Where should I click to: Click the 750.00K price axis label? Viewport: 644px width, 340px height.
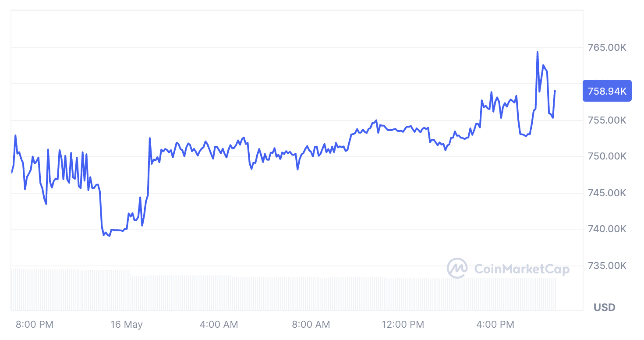pyautogui.click(x=607, y=156)
